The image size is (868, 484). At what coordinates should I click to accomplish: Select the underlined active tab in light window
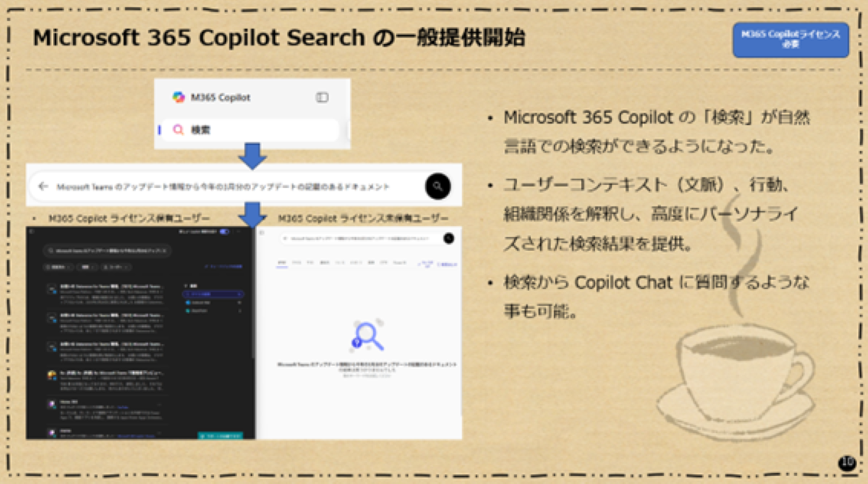pyautogui.click(x=283, y=264)
